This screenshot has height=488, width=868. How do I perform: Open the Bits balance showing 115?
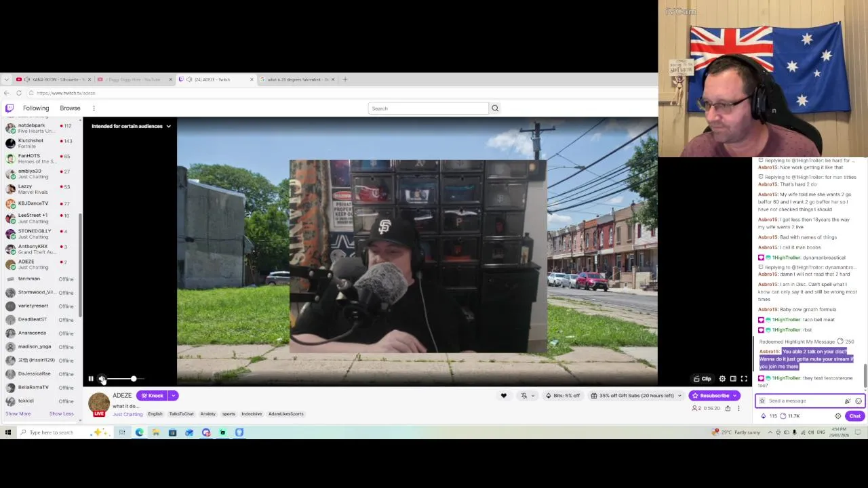pos(769,416)
